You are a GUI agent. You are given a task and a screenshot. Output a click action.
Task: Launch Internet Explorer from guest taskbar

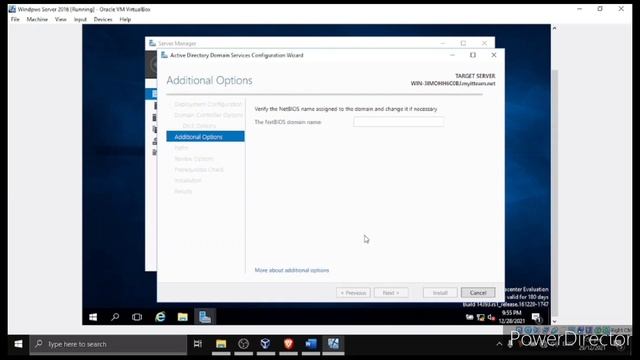pyautogui.click(x=160, y=317)
